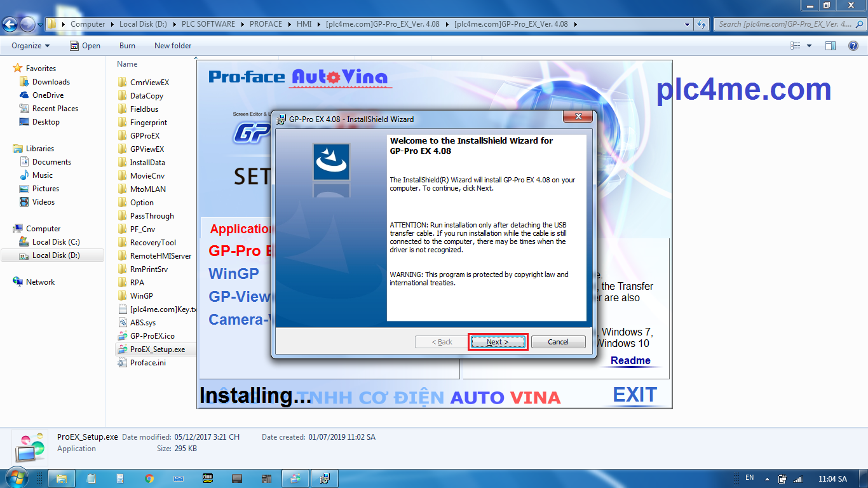
Task: Launch the On-Screen Keyboard from the taskbar
Action: [x=179, y=478]
